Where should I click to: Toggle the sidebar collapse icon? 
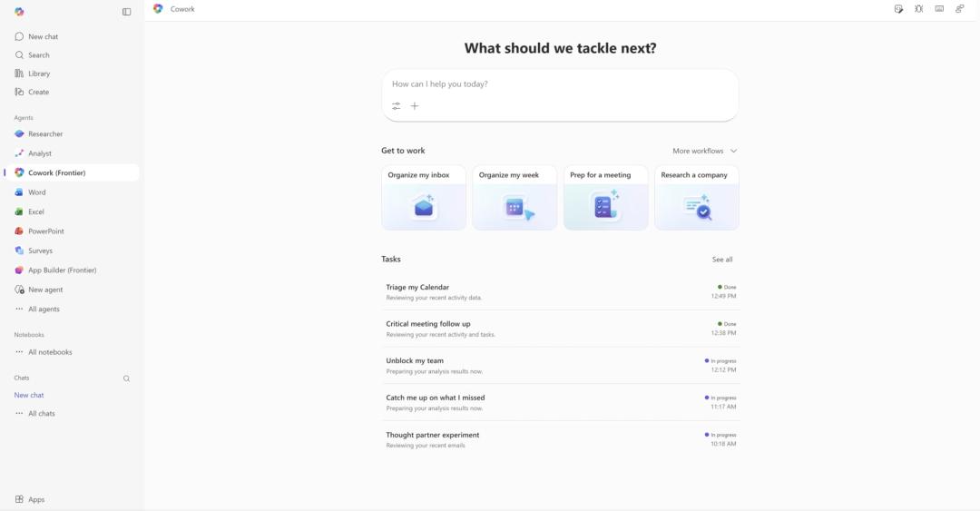(x=126, y=12)
